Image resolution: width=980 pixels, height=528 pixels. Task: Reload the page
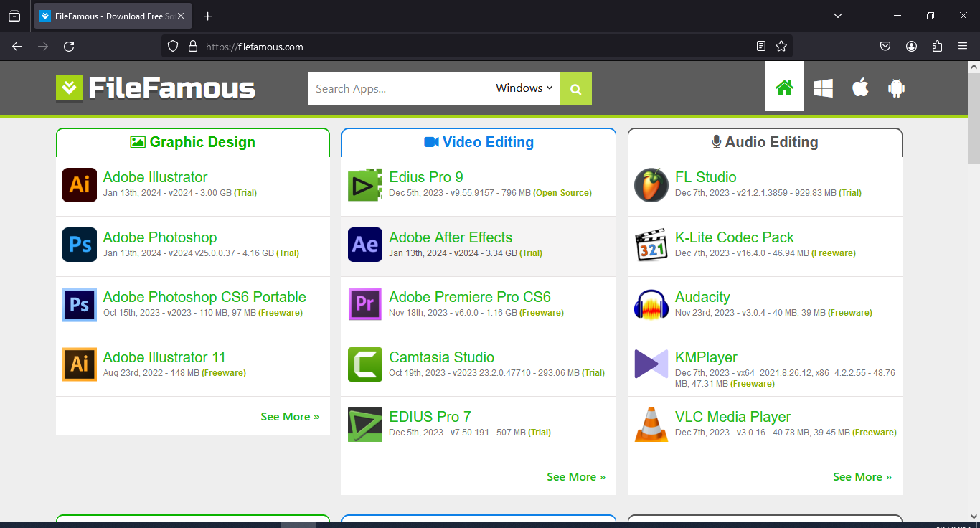tap(69, 47)
